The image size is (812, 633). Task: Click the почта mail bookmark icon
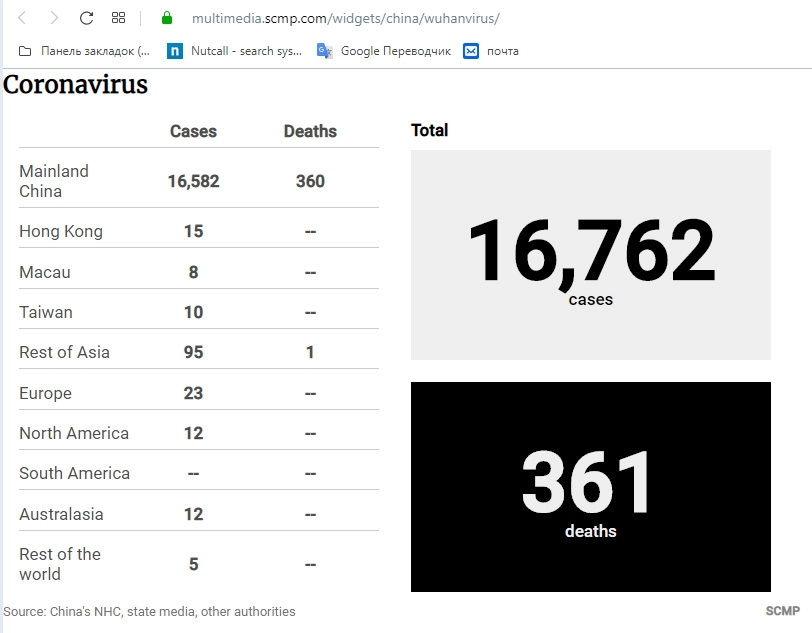pyautogui.click(x=471, y=51)
